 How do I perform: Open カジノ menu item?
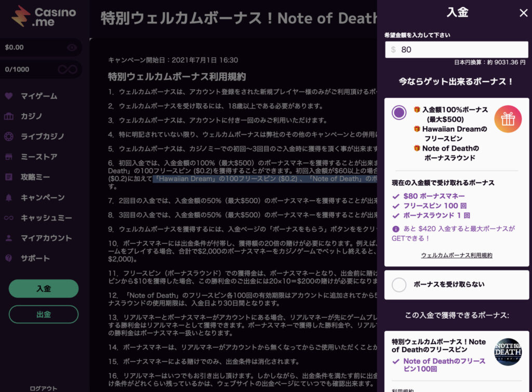point(32,116)
